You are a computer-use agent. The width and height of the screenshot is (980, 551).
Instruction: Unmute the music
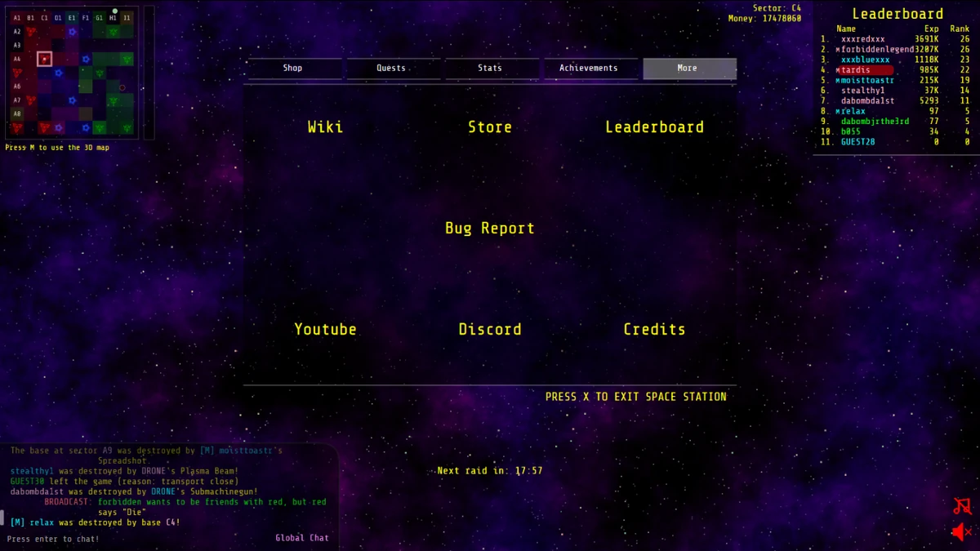(x=961, y=508)
